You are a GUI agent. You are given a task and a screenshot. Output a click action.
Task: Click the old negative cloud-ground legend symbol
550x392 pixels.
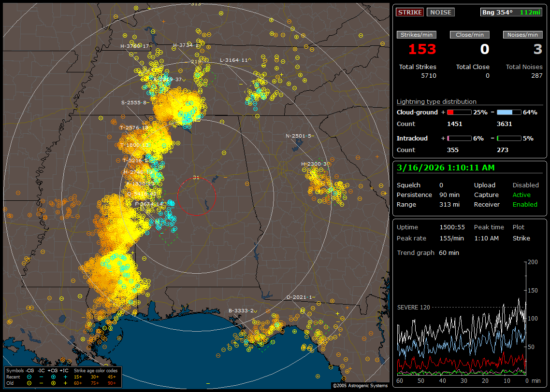tap(29, 383)
